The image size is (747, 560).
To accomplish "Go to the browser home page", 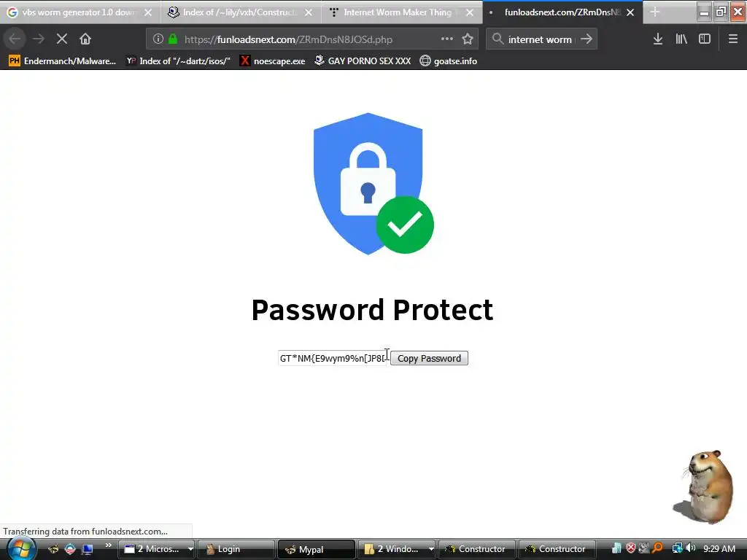I will pyautogui.click(x=85, y=39).
